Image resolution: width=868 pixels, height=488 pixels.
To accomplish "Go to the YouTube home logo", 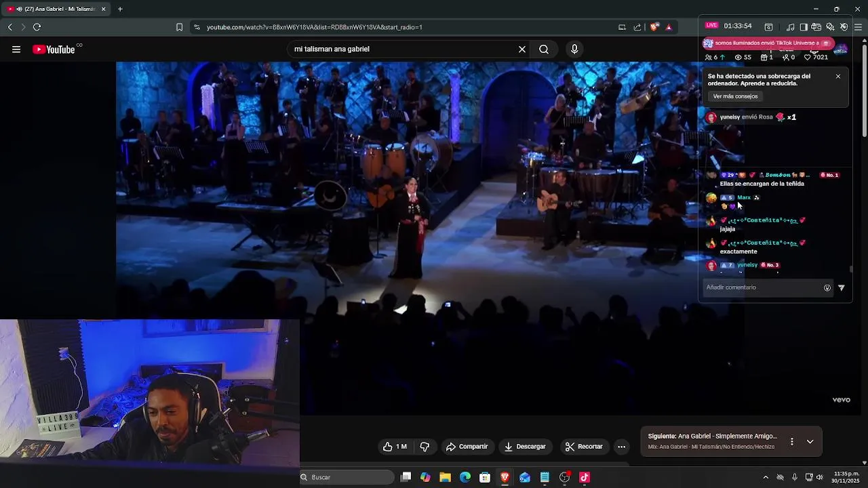I will coord(54,49).
